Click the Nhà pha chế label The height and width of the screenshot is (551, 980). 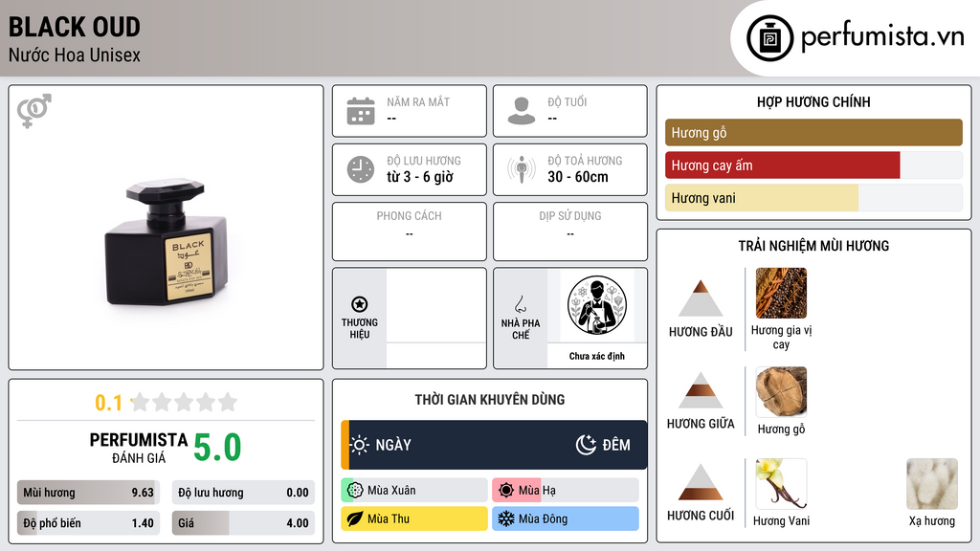520,329
